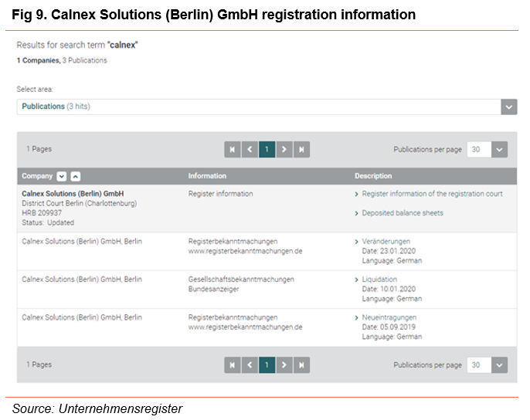Select page 1 in top pagination
This screenshot has width=530, height=420.
267,149
